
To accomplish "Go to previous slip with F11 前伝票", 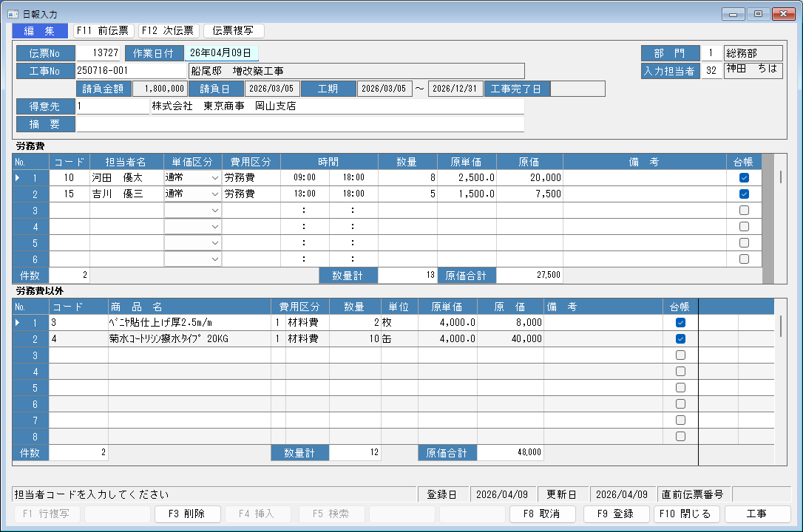I will tap(103, 31).
